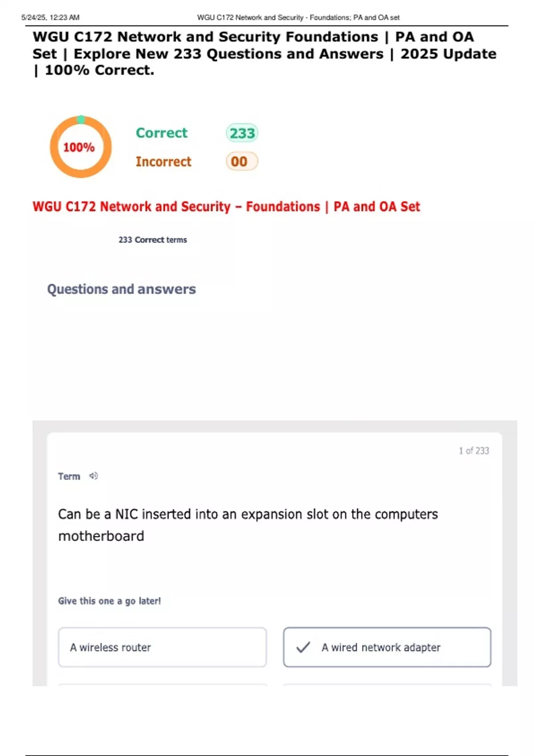Click the orange "Incorrect" label
Image resolution: width=534 pixels, height=756 pixels.
pyautogui.click(x=163, y=161)
